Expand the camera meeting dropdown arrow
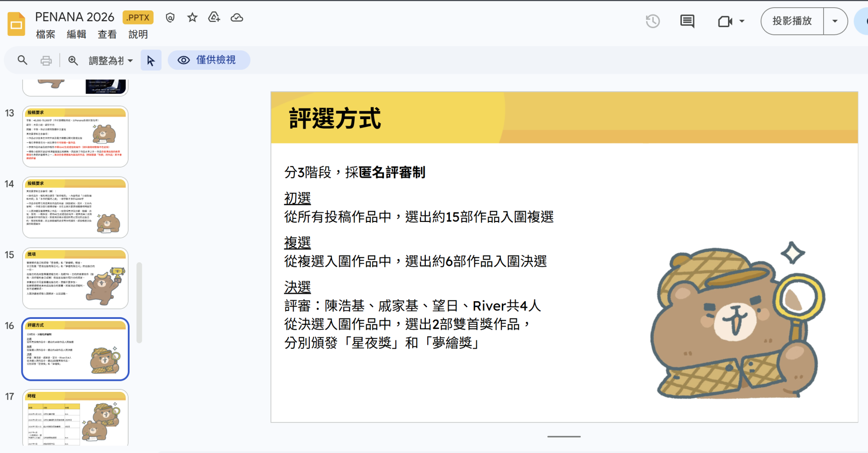 [742, 21]
